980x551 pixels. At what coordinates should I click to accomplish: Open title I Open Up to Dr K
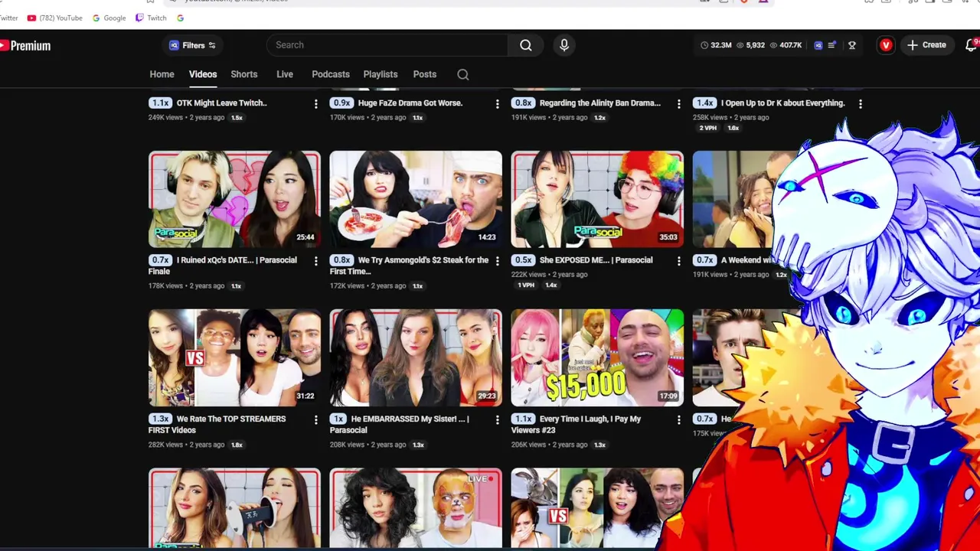(782, 103)
